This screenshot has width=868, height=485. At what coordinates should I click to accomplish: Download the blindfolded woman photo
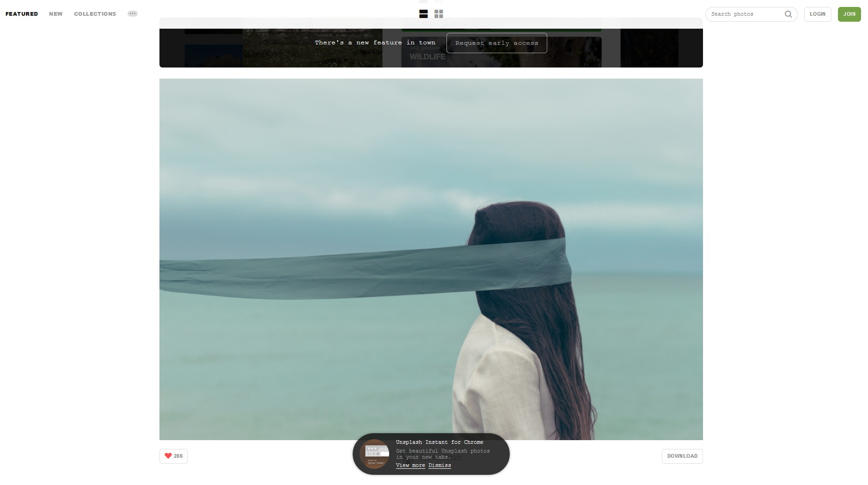682,456
